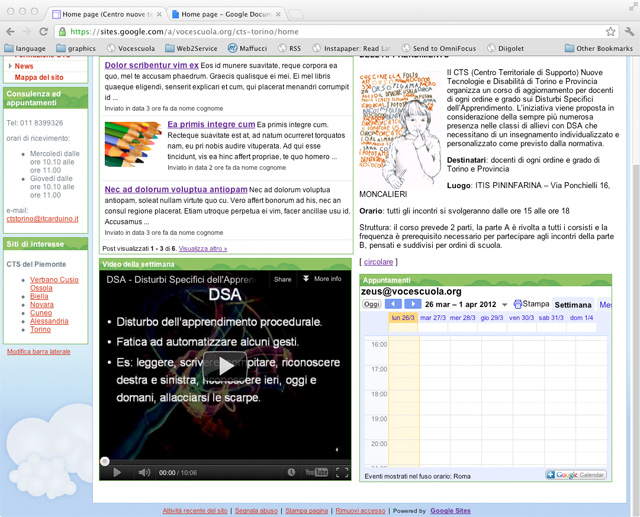This screenshot has width=640, height=517.
Task: Click the video progress bar scrubber
Action: coord(105,461)
